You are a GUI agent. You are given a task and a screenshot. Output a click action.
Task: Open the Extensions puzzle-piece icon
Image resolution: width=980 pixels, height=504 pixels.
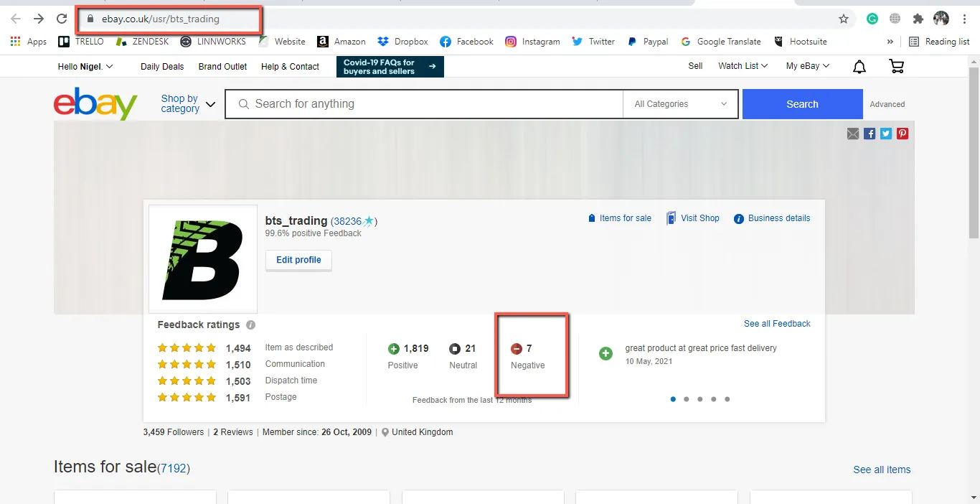point(918,19)
